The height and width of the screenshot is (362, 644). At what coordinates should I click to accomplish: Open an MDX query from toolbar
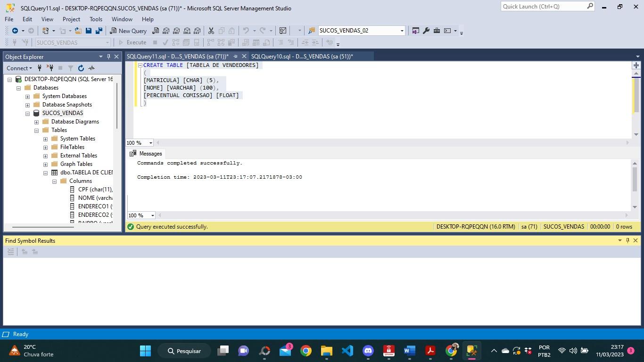166,31
